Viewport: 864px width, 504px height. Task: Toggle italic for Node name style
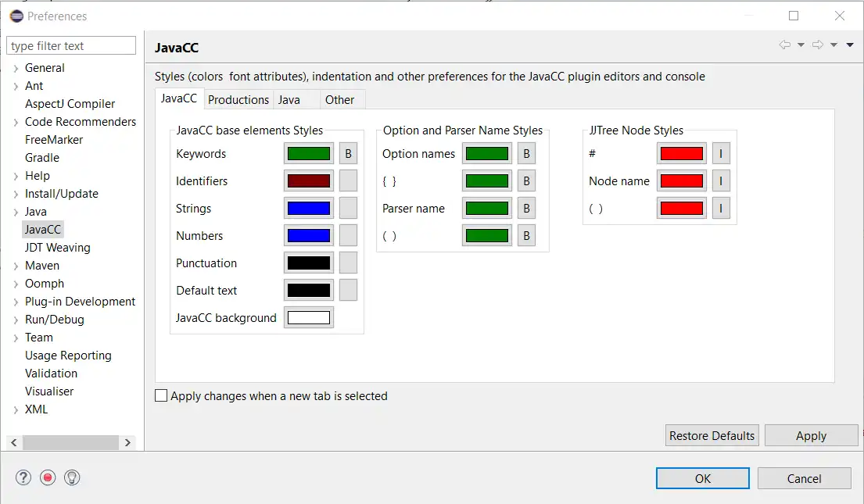coord(720,181)
